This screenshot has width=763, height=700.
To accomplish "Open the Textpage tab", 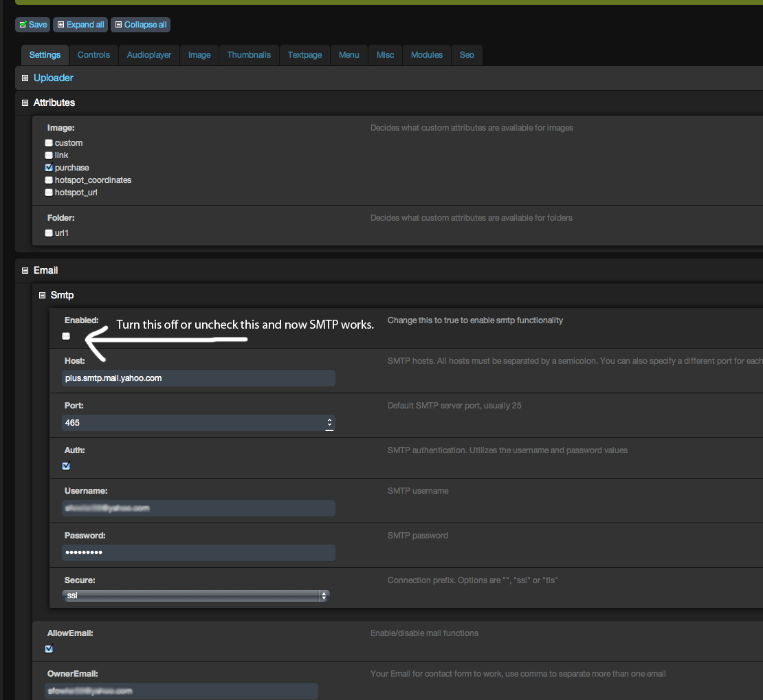I will point(305,55).
